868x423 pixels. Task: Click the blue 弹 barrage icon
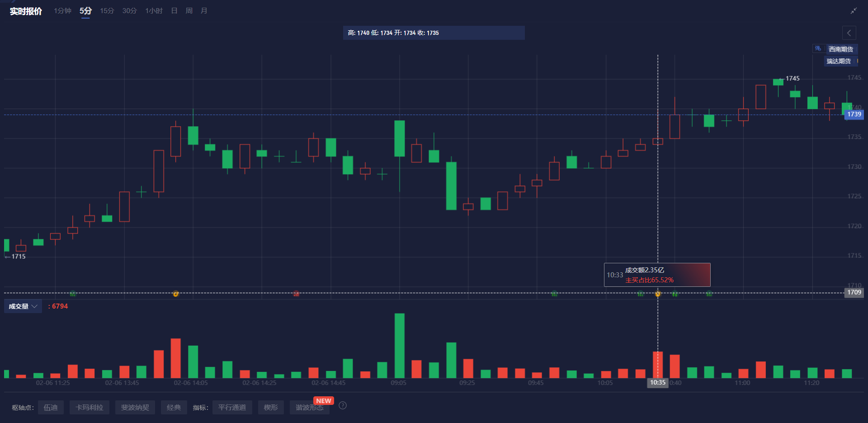(x=818, y=48)
